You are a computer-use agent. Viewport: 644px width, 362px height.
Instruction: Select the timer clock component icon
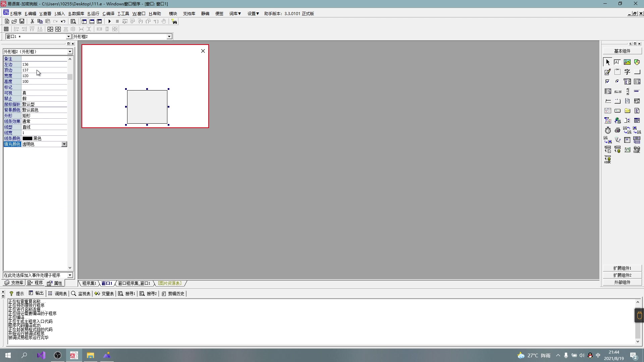pyautogui.click(x=608, y=130)
